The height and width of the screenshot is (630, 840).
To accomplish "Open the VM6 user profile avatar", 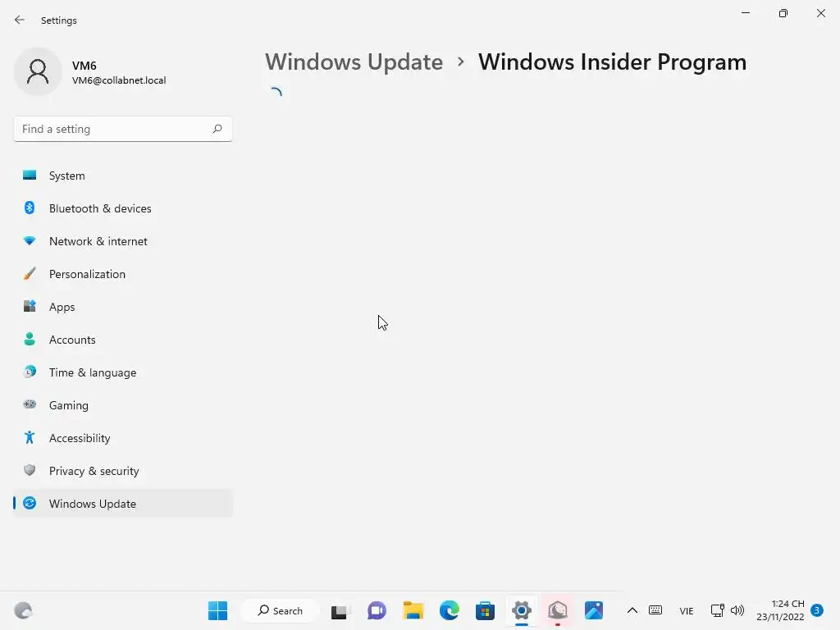I will coord(38,71).
